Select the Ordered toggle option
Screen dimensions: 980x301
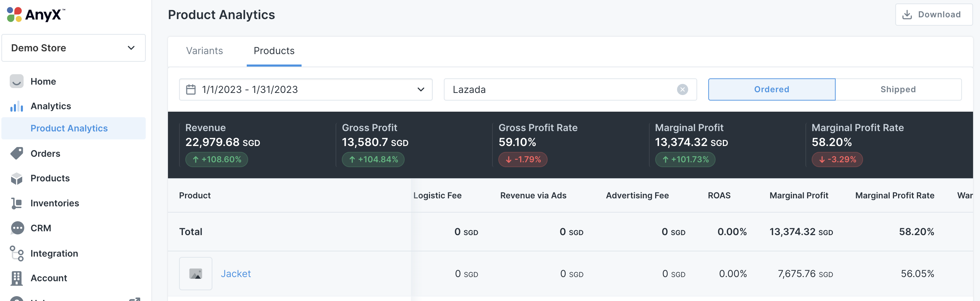[x=771, y=90]
